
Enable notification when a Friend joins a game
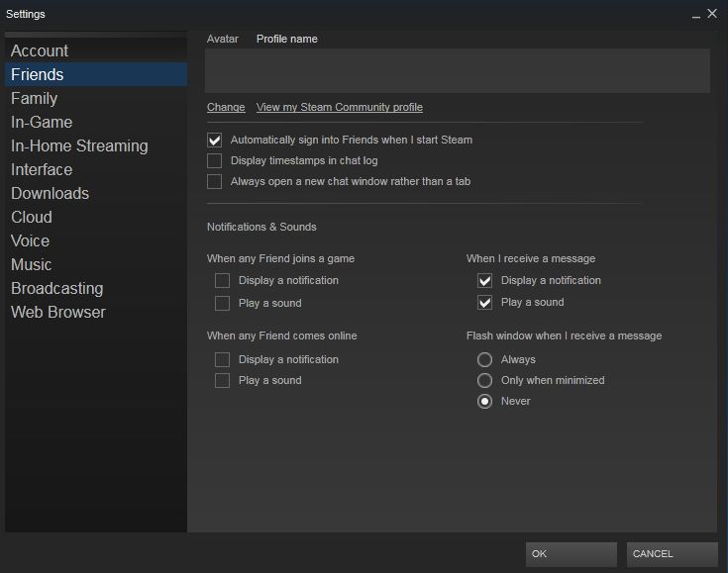tap(223, 281)
